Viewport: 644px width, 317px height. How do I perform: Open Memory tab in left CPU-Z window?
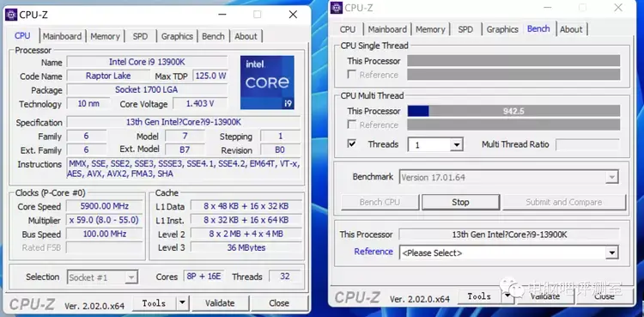[105, 36]
